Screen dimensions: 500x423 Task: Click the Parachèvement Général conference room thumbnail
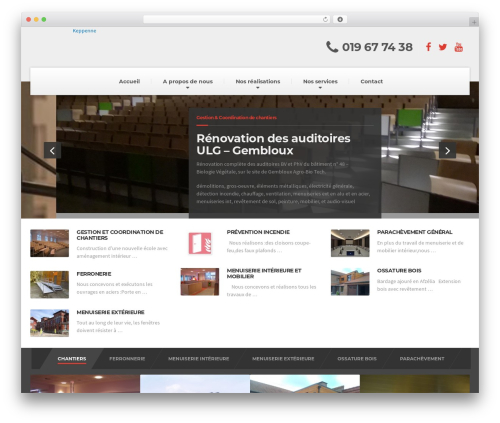click(350, 243)
